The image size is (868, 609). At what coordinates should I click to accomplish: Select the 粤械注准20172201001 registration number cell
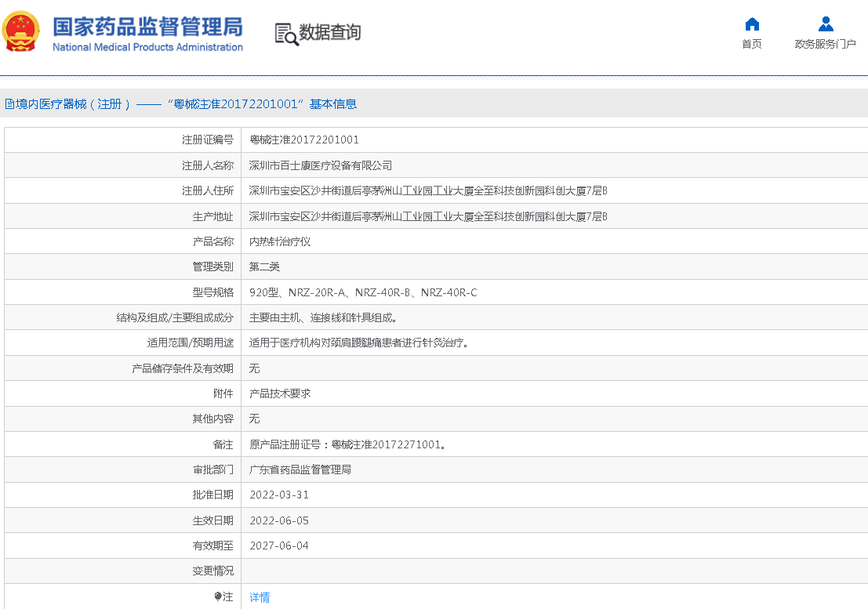[x=304, y=140]
